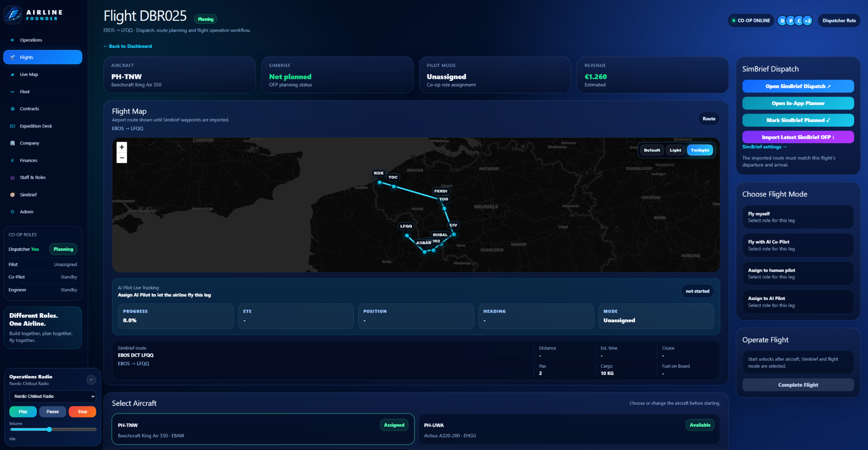Click the P co-op user avatar
The image size is (868, 450).
(791, 21)
